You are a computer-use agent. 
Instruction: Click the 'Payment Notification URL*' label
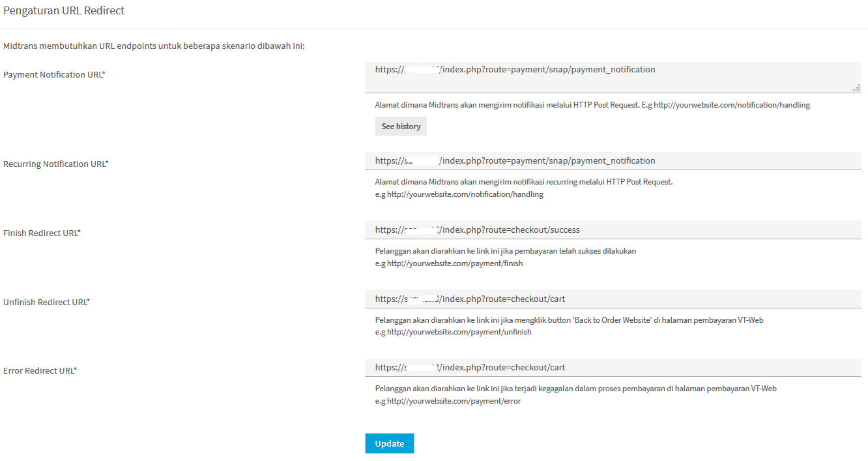54,75
